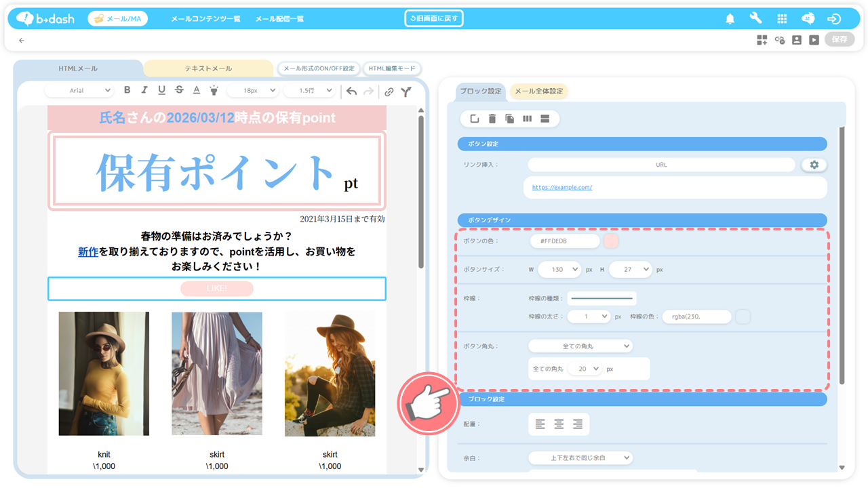Duplicate block with the copy icon
Screen dimensions: 868x488
(x=509, y=119)
